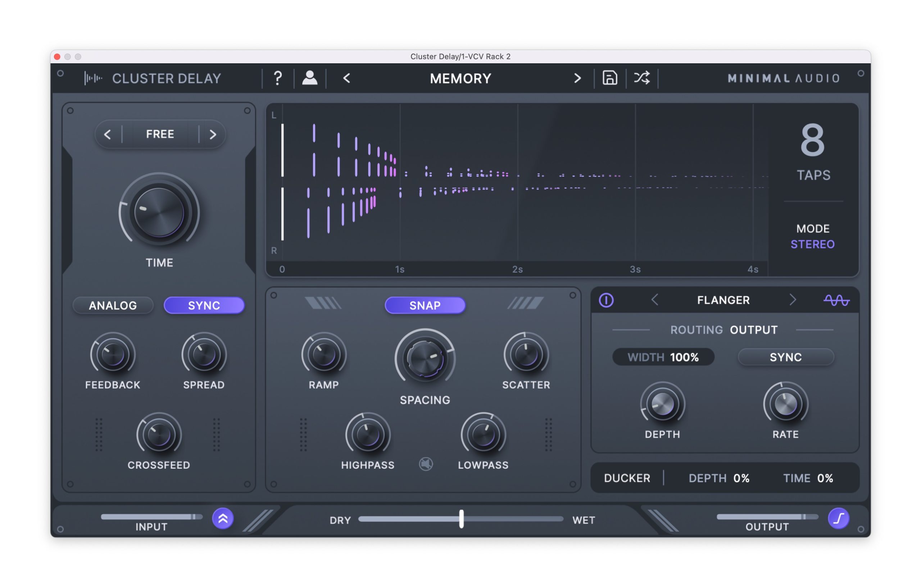Go to previous preset before MEMORY
Viewport: 921px width, 588px height.
click(346, 78)
